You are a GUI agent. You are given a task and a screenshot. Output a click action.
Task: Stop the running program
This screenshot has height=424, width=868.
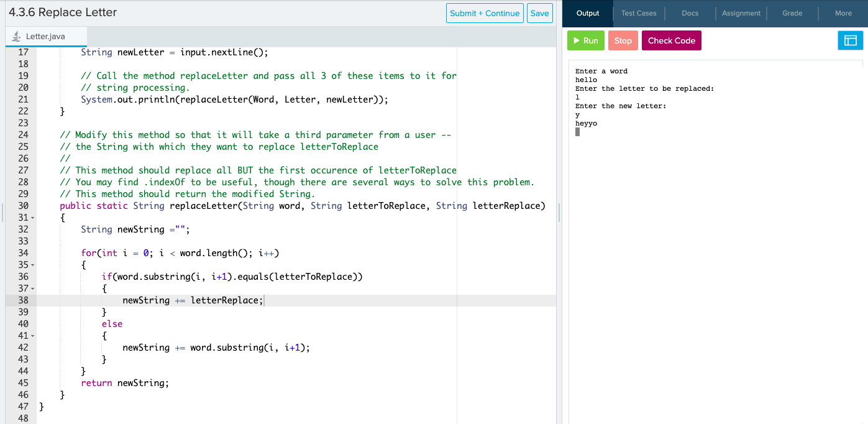[x=623, y=40]
